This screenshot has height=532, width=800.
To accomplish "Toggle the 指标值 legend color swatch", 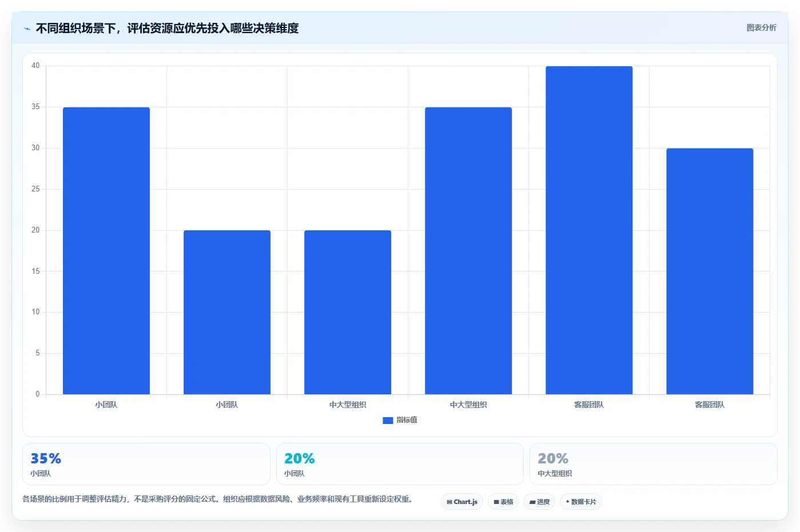I will [x=388, y=420].
